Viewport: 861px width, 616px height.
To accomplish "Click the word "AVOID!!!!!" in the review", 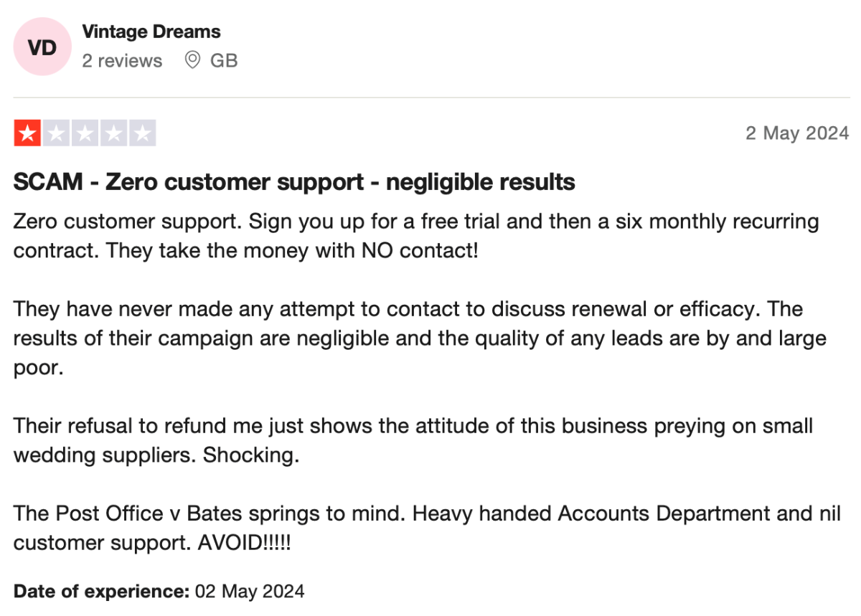I will tap(244, 543).
